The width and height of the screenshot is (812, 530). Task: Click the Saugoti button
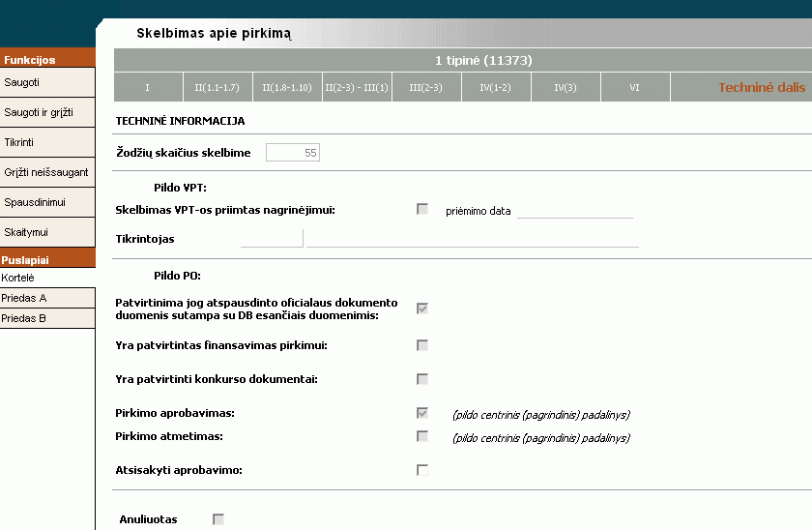(47, 82)
